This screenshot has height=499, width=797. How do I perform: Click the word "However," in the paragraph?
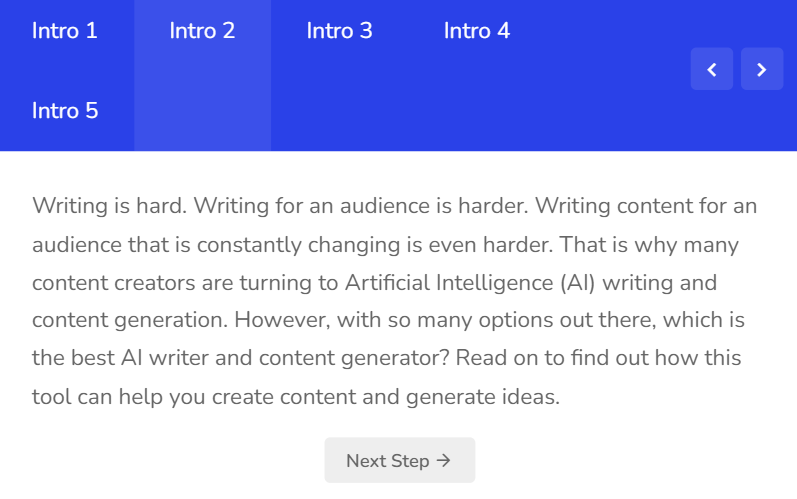(282, 320)
